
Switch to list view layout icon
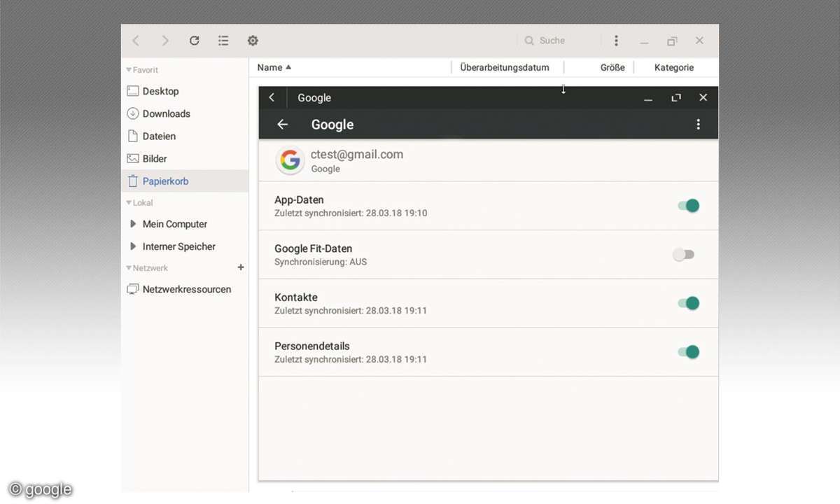click(x=223, y=41)
